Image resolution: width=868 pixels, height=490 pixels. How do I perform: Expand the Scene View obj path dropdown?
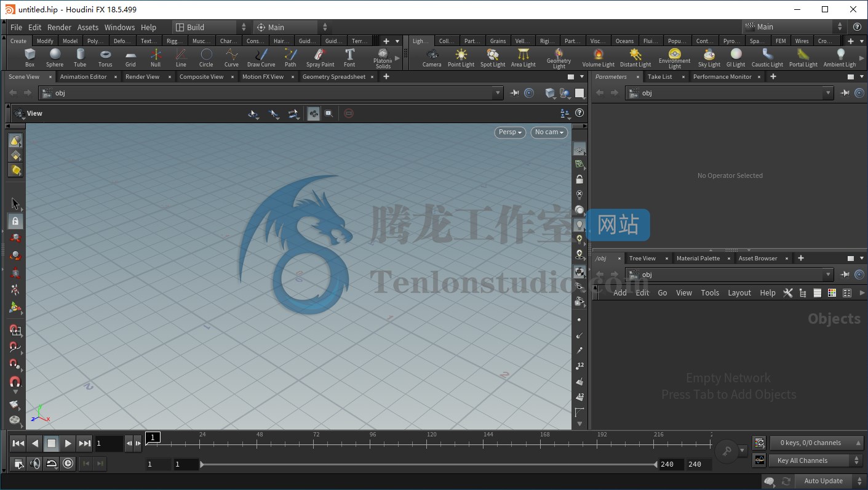pyautogui.click(x=498, y=93)
